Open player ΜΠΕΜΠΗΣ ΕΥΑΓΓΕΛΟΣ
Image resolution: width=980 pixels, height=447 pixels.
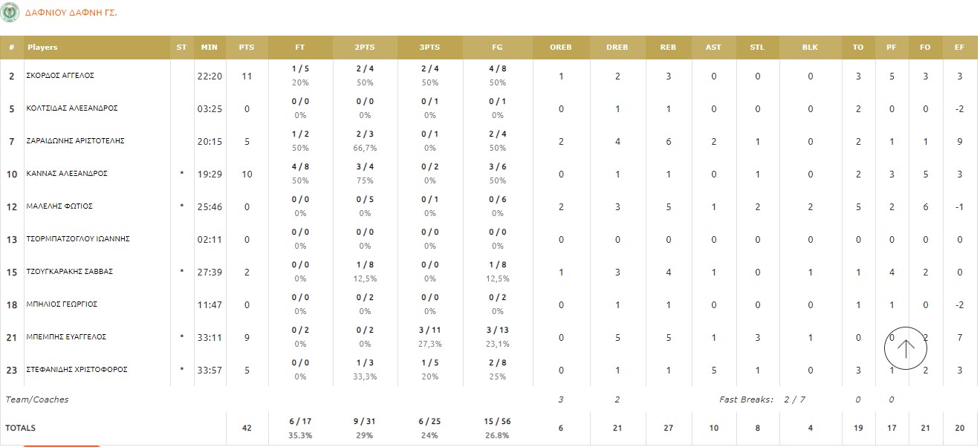pyautogui.click(x=66, y=337)
